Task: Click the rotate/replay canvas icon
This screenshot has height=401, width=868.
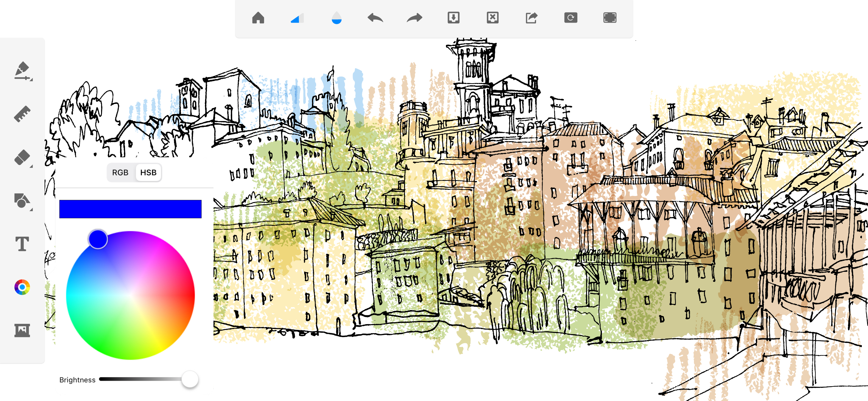Action: [x=571, y=17]
